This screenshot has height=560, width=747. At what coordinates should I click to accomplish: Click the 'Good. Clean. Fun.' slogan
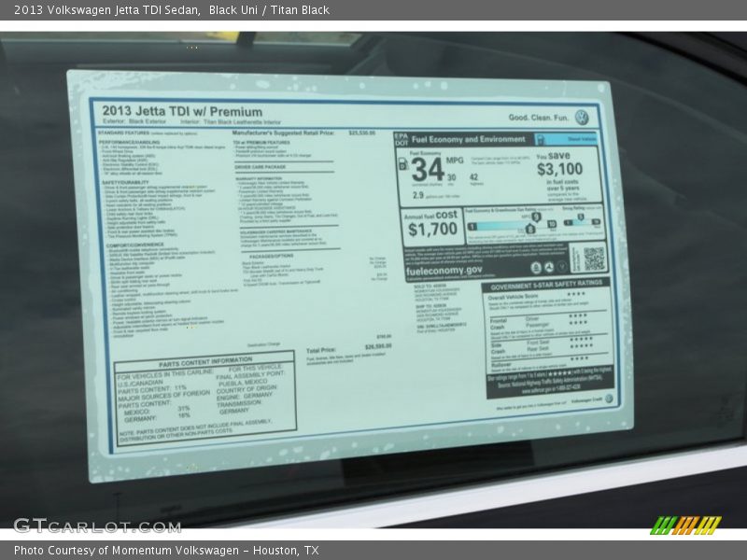[x=539, y=118]
